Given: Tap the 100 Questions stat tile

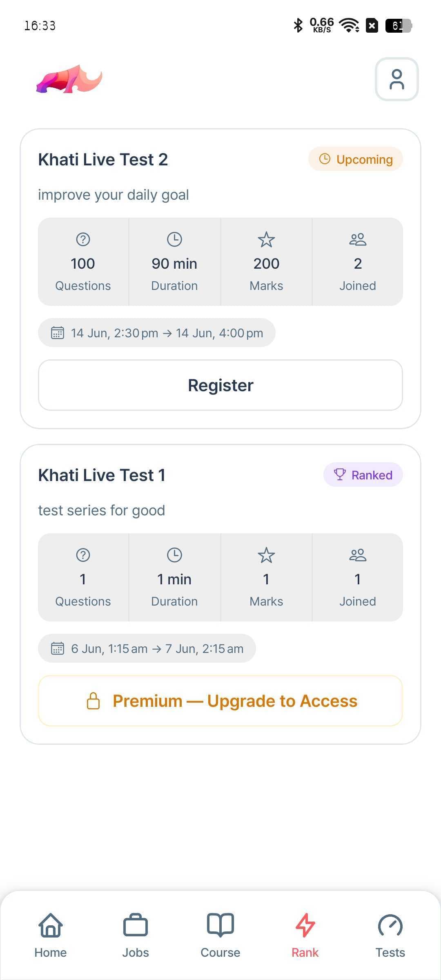Looking at the screenshot, I should 83,262.
